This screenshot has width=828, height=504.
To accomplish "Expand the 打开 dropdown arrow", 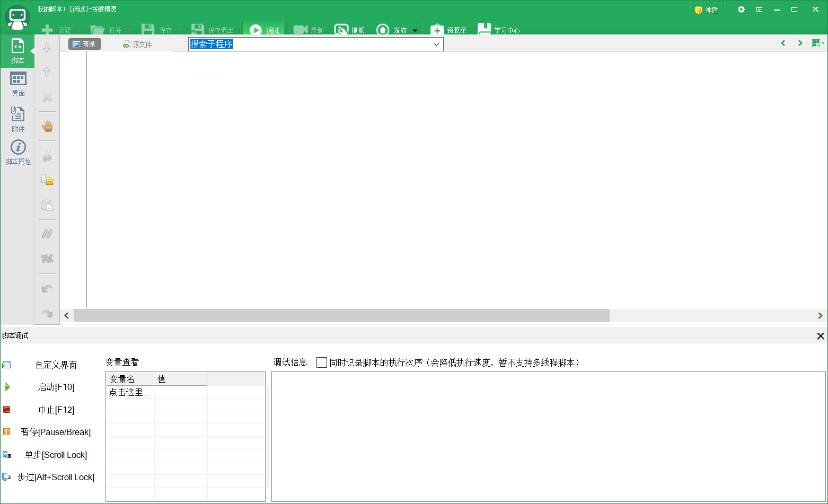I will pos(130,30).
